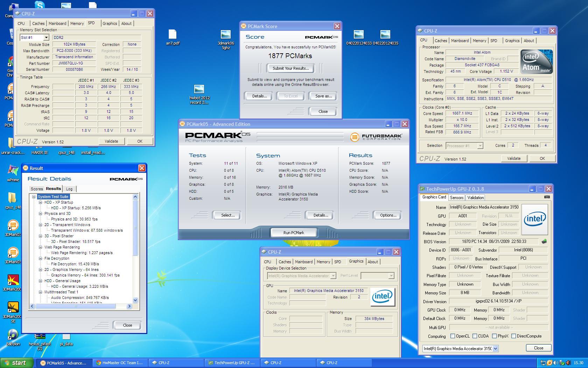Open the Processor #1 selection dropdown
This screenshot has height=368, width=588.
pos(480,145)
